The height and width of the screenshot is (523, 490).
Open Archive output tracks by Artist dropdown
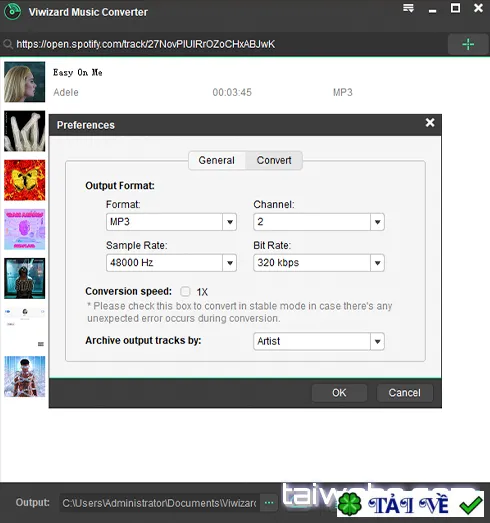coord(319,341)
